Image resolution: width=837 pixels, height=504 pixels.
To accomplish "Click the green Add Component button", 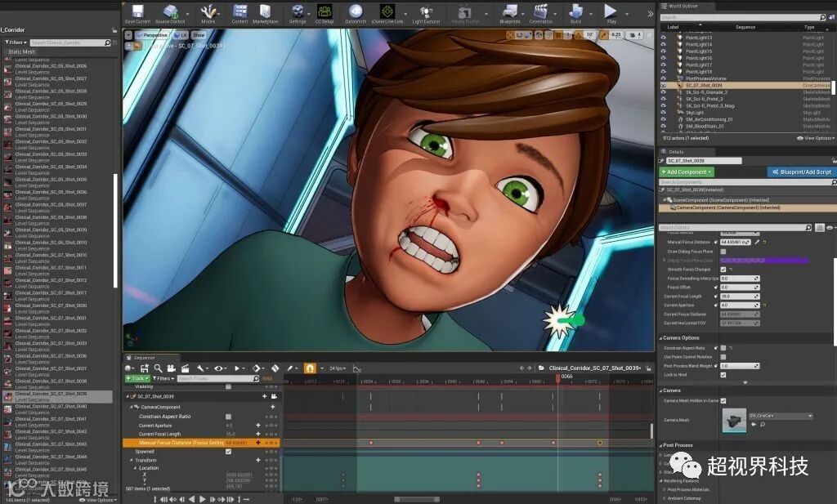I will tap(688, 172).
